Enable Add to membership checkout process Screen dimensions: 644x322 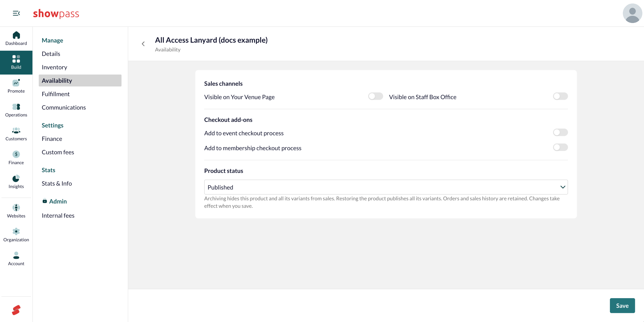pyautogui.click(x=560, y=147)
